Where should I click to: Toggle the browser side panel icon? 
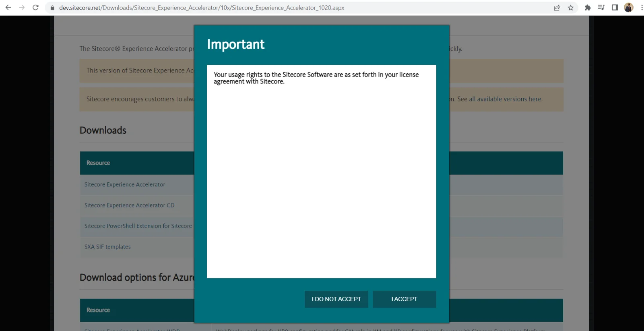(615, 8)
